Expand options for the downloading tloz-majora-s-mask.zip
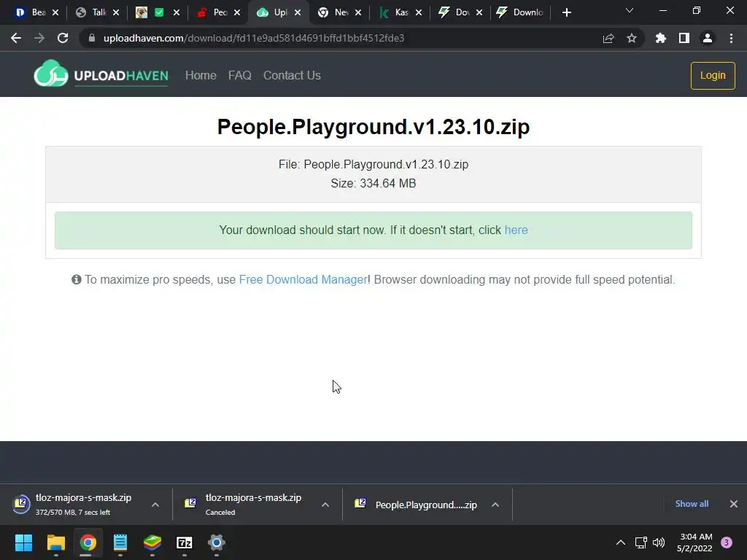The image size is (747, 560). coord(155,505)
